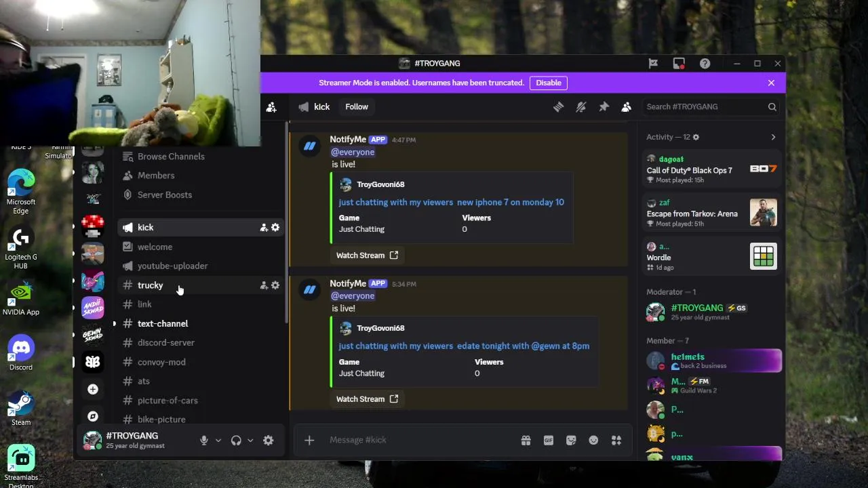Viewport: 868px width, 488px height.
Task: Deafen using the headphones icon
Action: tap(236, 441)
